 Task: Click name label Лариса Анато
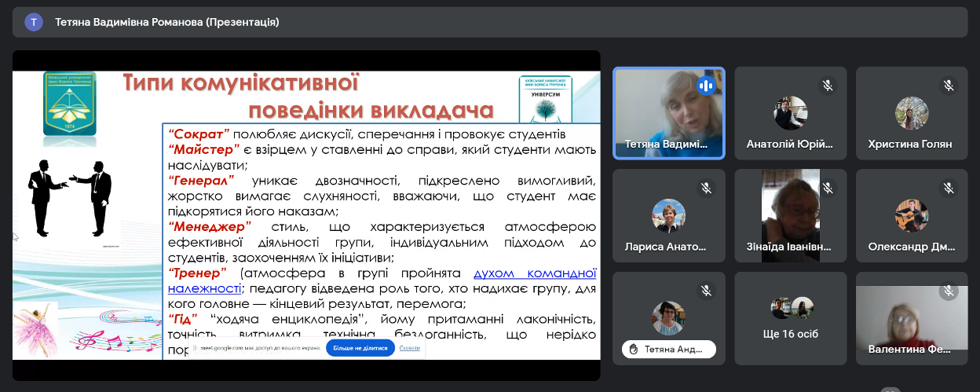coord(665,246)
